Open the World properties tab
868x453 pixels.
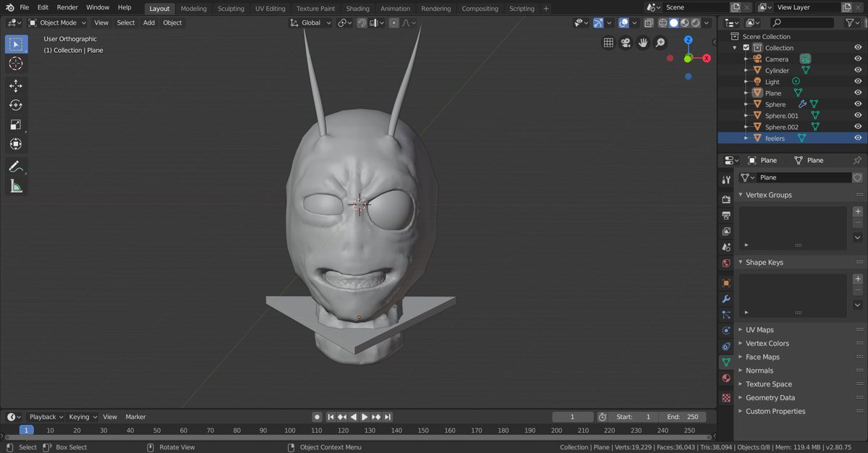(726, 263)
